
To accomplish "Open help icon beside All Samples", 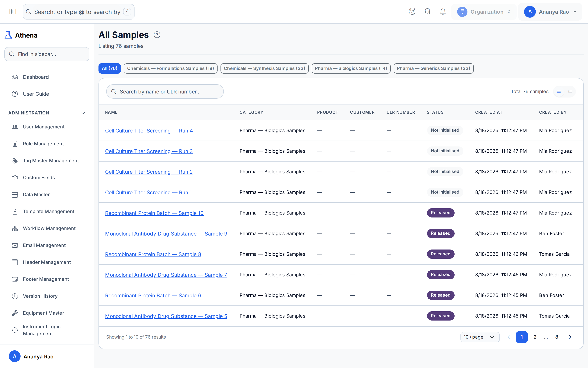I will coord(157,35).
